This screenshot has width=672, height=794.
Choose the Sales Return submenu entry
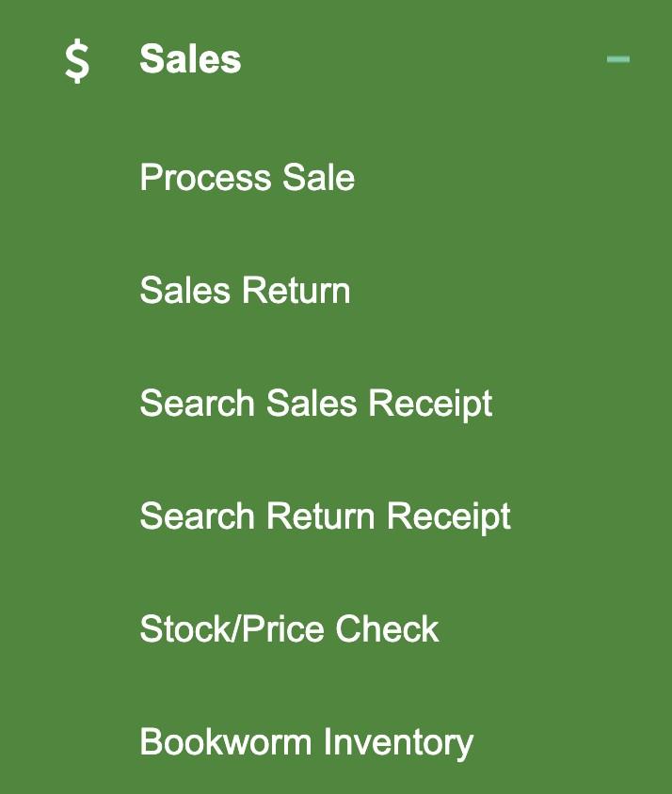[245, 290]
